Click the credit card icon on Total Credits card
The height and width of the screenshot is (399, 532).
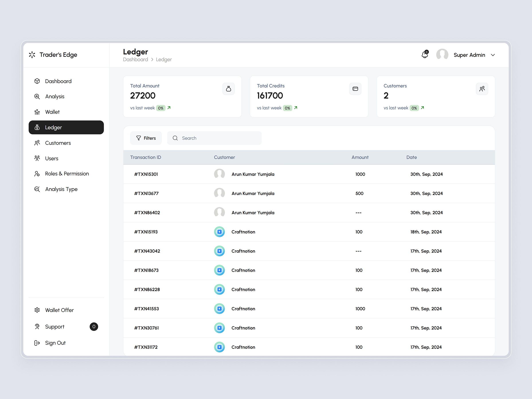[355, 89]
